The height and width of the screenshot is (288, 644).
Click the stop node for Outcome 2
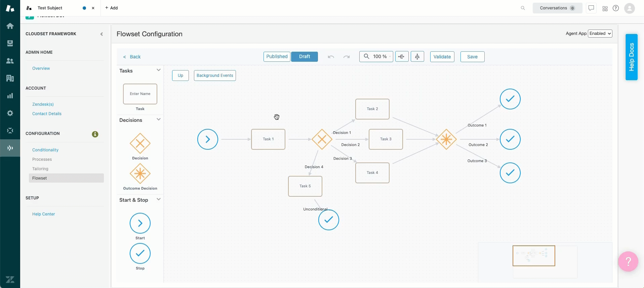[510, 139]
